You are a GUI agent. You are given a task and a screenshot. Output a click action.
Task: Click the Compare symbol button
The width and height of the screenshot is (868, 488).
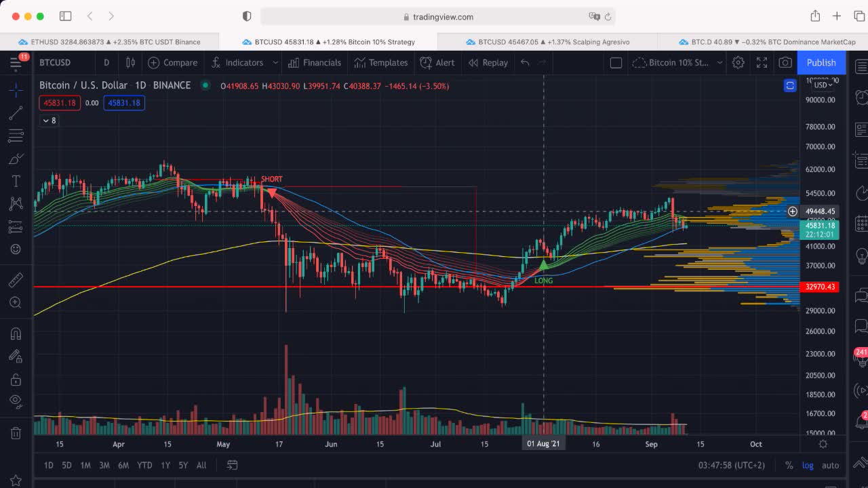(x=173, y=62)
